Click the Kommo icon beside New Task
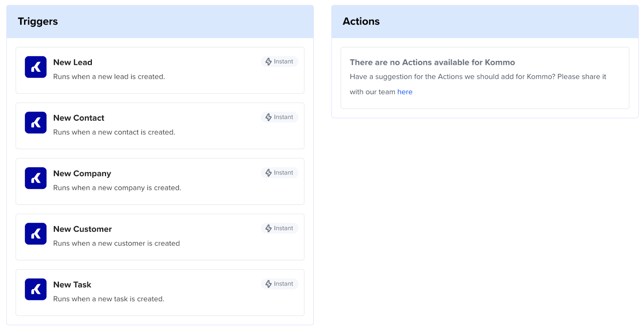The image size is (644, 328). coord(35,289)
